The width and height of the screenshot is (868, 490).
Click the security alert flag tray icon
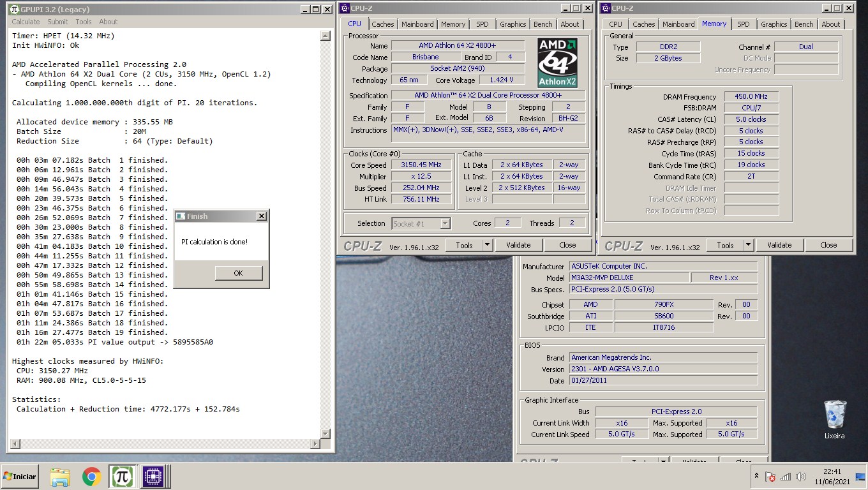pos(770,477)
